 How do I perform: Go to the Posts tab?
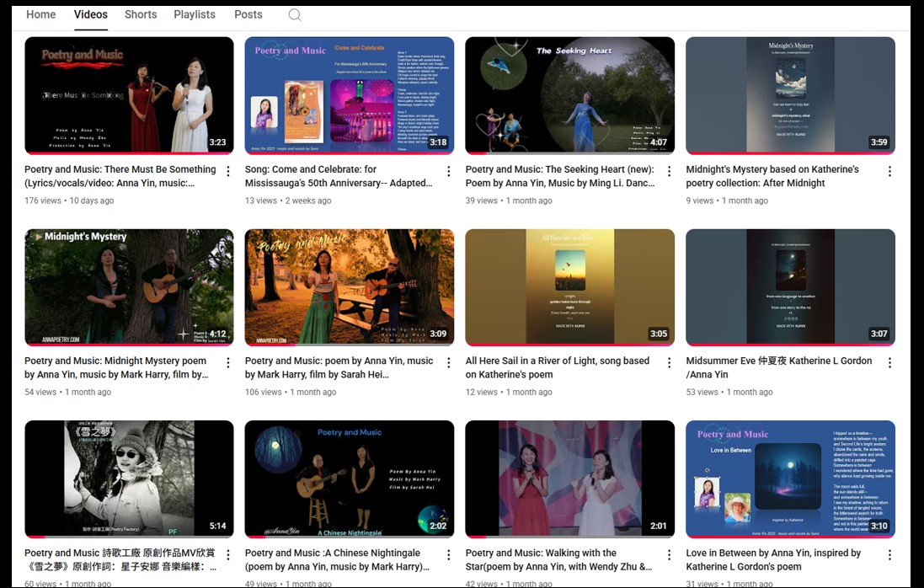coord(248,14)
